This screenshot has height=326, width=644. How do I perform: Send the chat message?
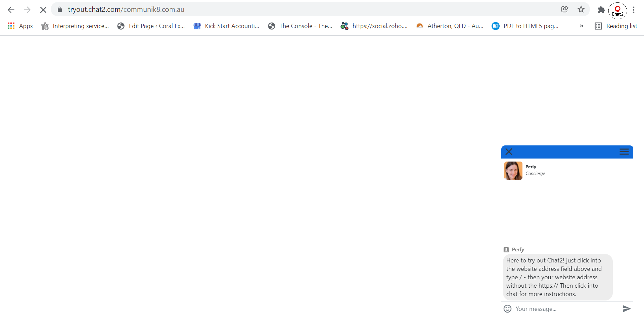[626, 309]
